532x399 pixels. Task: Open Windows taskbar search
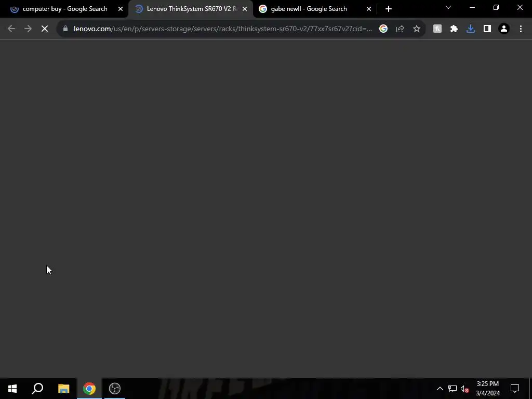37,389
